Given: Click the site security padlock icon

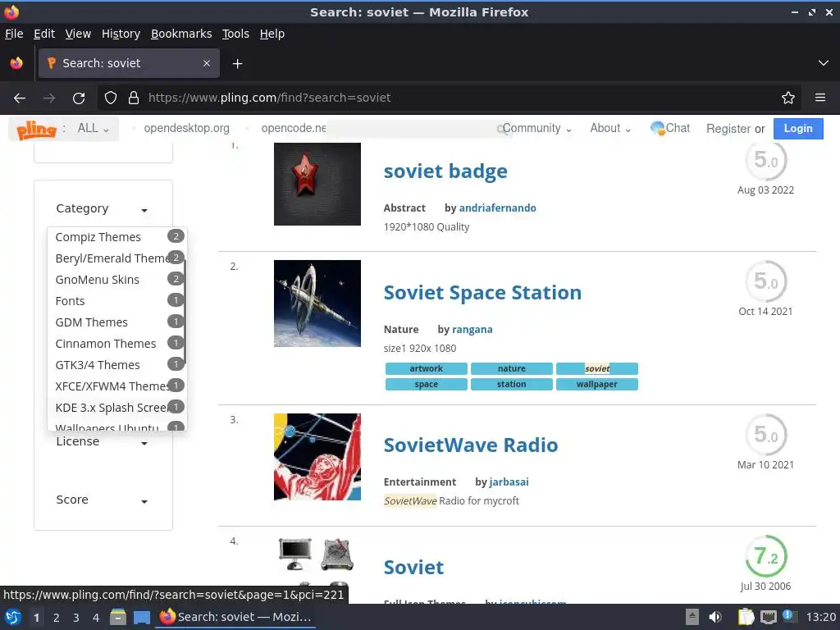Looking at the screenshot, I should pos(134,98).
